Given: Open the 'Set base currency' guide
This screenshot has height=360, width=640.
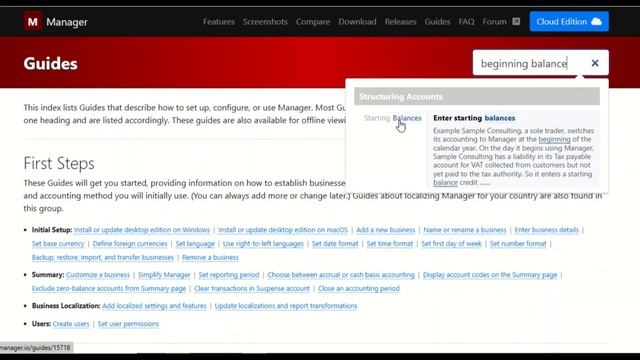Looking at the screenshot, I should point(58,244).
